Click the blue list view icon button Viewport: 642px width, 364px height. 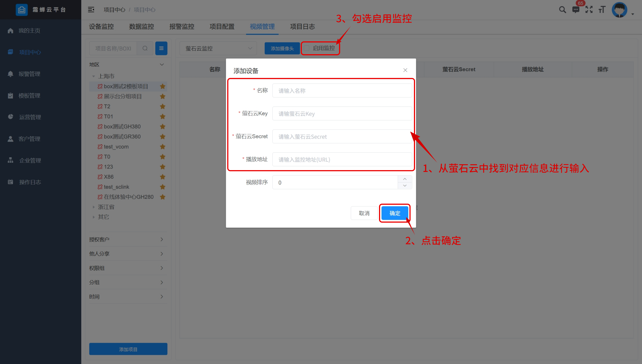161,48
